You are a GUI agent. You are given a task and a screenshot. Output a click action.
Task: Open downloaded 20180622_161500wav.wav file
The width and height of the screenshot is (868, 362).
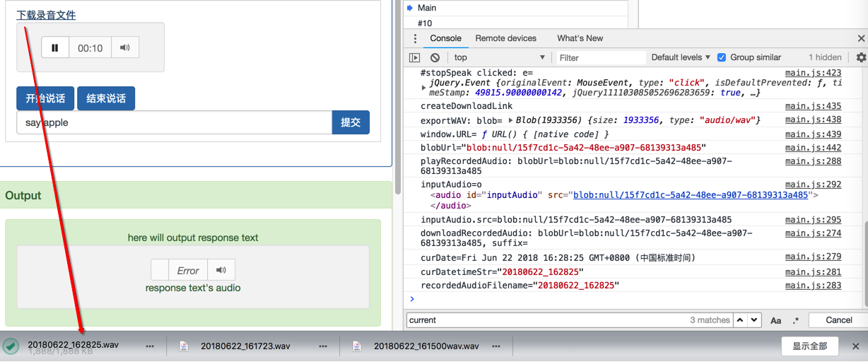[426, 346]
